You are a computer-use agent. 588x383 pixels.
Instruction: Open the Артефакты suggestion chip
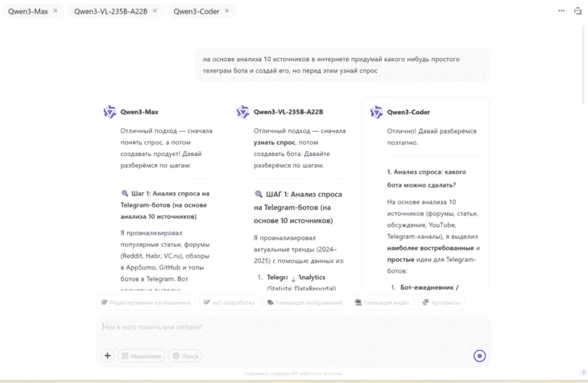(x=441, y=303)
